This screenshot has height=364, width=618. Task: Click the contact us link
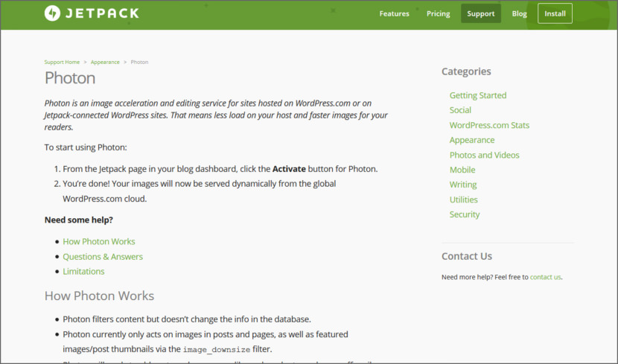click(545, 277)
